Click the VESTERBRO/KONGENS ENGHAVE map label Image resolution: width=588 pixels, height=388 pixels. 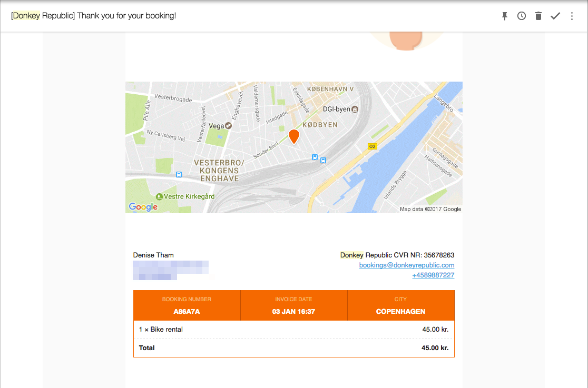coord(219,171)
